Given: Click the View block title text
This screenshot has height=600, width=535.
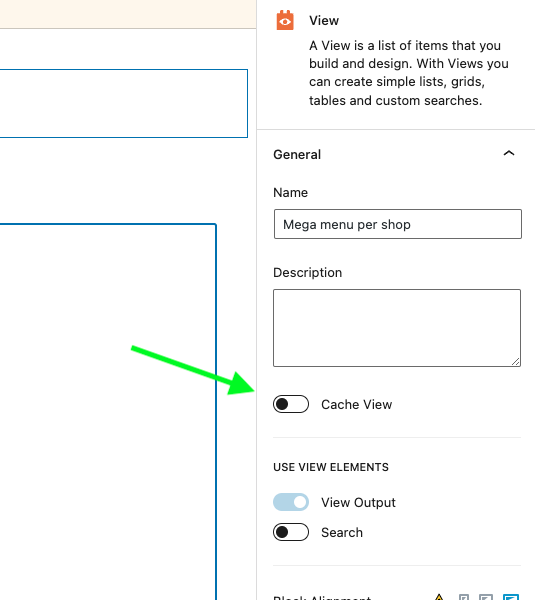Looking at the screenshot, I should click(324, 21).
